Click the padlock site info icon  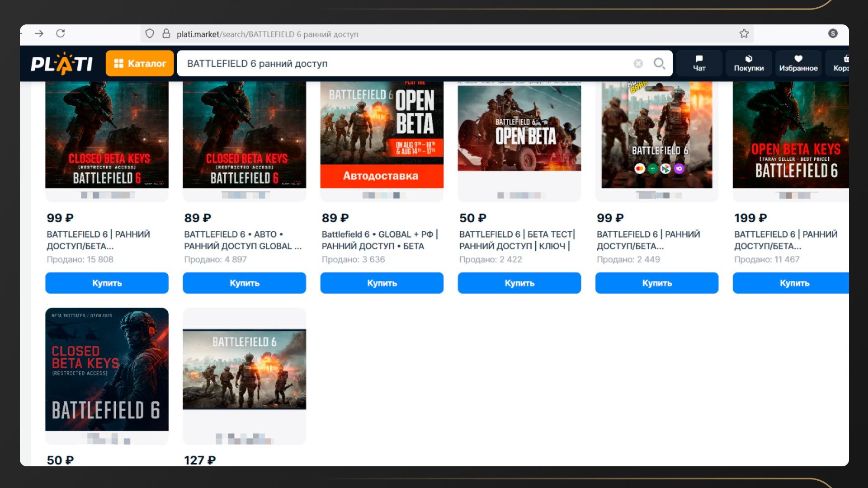166,33
